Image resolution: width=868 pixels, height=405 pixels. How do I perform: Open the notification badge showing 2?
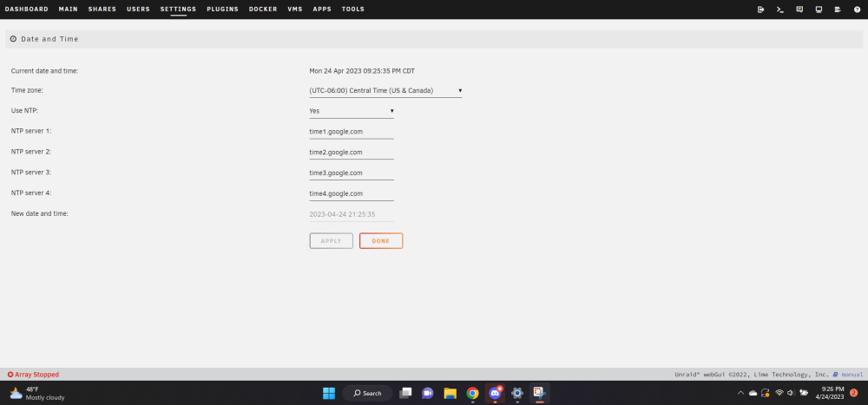tap(853, 393)
